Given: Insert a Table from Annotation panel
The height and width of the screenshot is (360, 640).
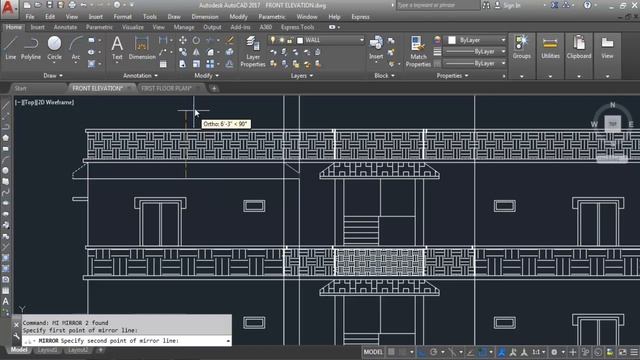Looking at the screenshot, I should [163, 64].
